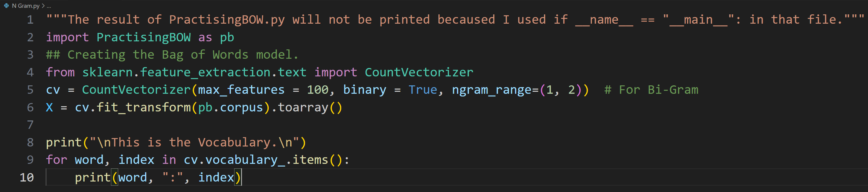
Task: Click the max_features parameter
Action: 241,90
